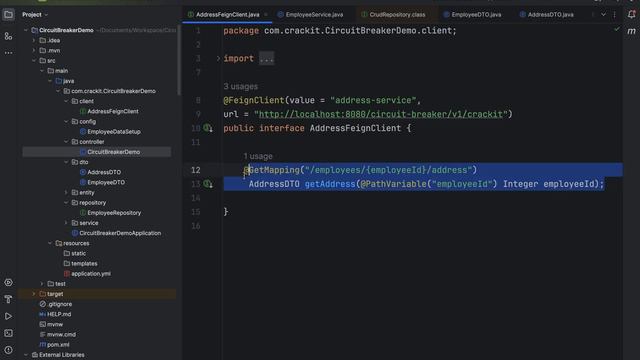Switch to the AddressFeignClient.java tab

tap(227, 15)
